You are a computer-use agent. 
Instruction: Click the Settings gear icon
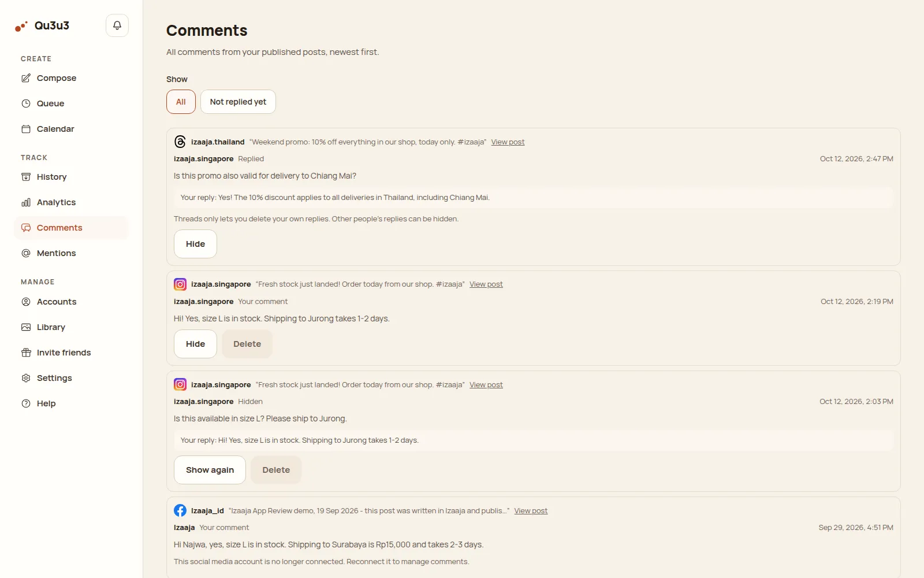coord(26,378)
